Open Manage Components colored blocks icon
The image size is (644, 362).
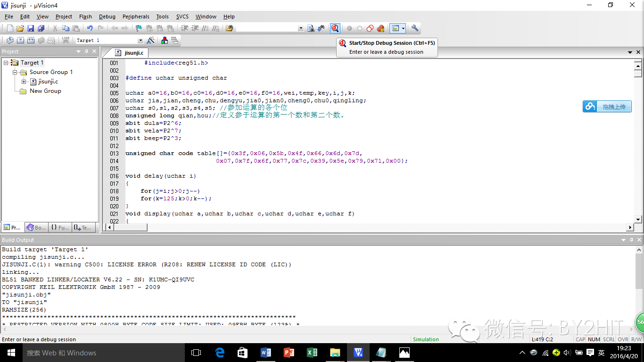tap(165, 41)
